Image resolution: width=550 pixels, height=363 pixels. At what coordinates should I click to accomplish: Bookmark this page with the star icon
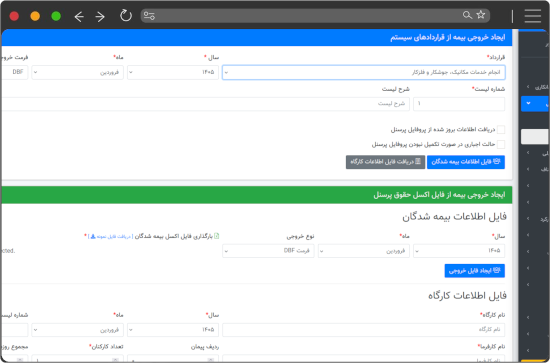coord(481,15)
